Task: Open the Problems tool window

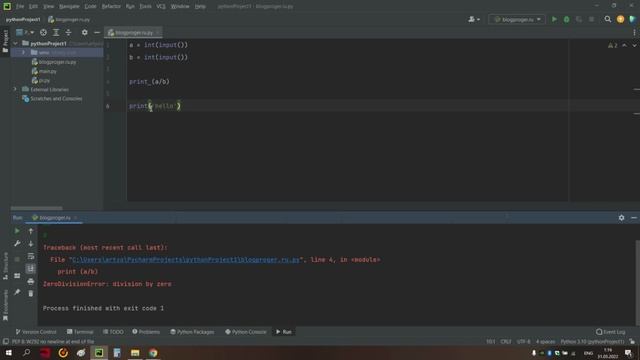Action: tap(146, 332)
